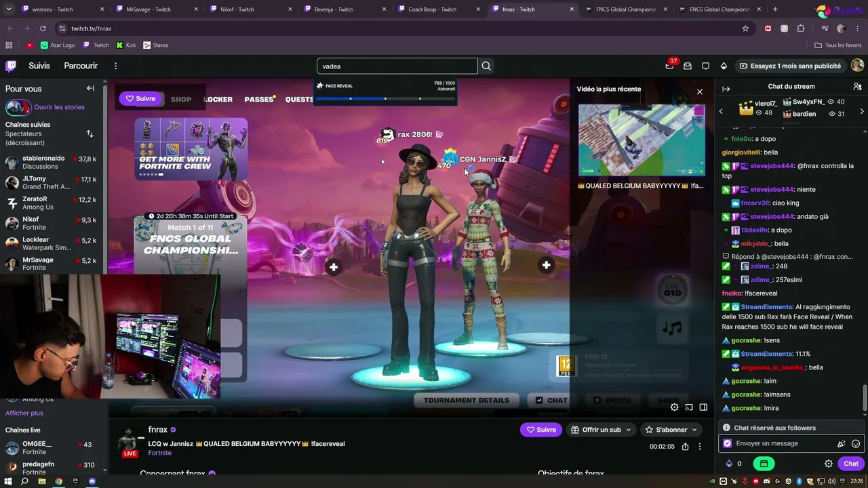Click the celebration icon in message box
Image resolution: width=868 pixels, height=488 pixels.
842,444
